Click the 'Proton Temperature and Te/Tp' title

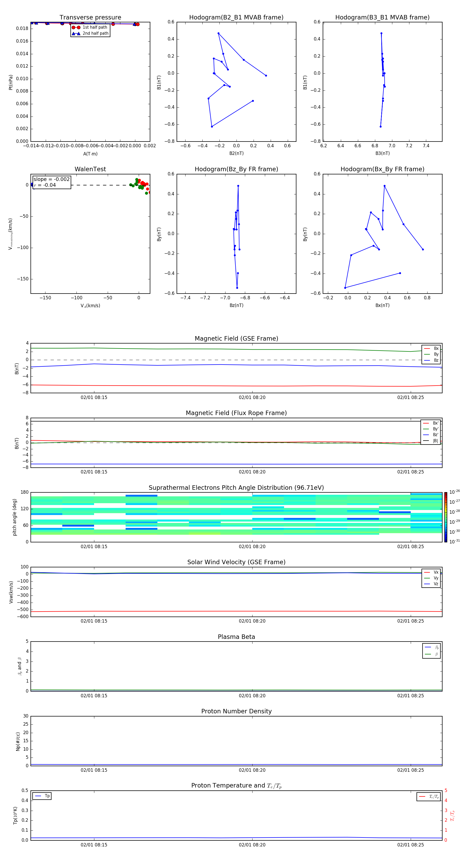click(x=236, y=786)
